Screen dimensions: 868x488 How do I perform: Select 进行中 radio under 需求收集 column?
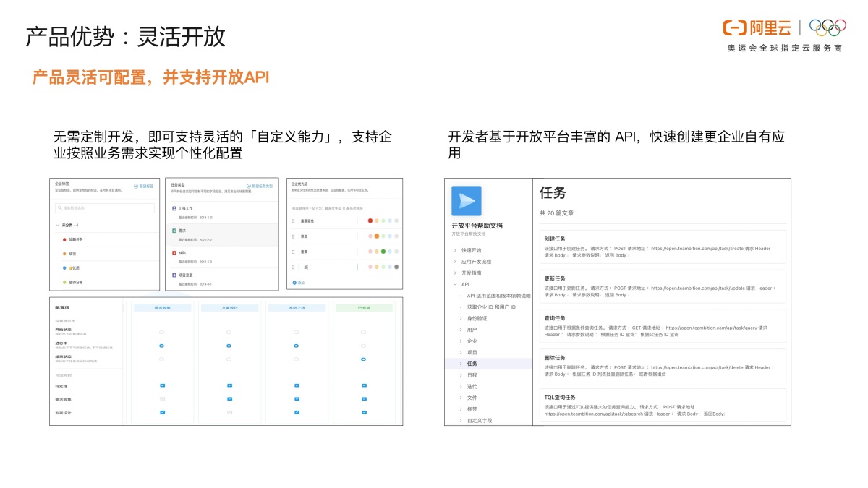pos(162,346)
